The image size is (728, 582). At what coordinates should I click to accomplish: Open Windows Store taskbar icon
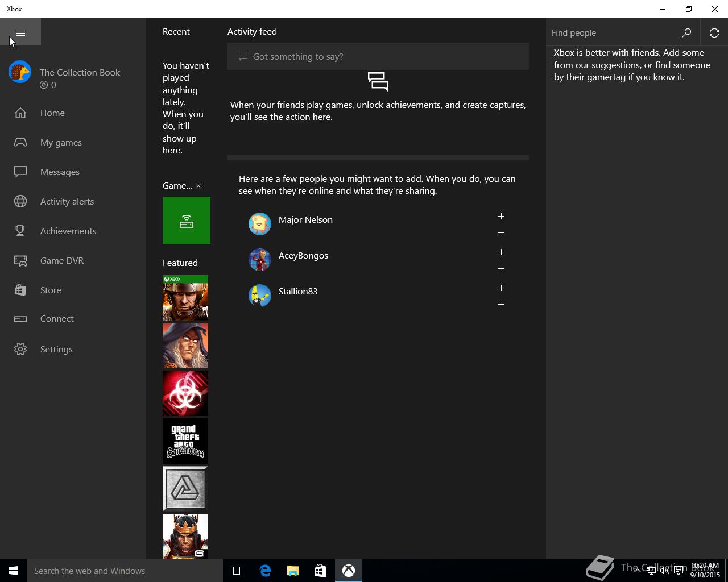pos(321,571)
